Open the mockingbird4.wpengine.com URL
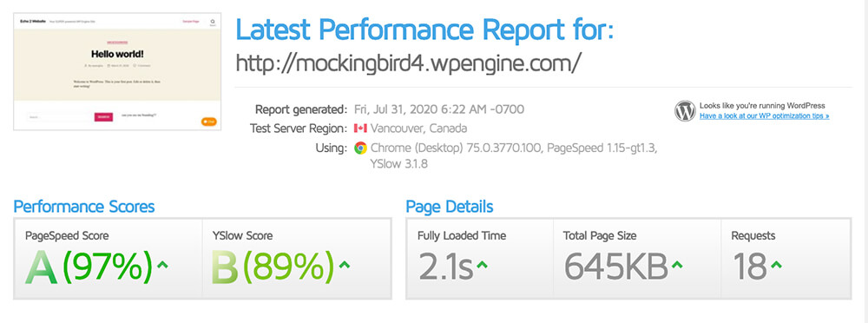The width and height of the screenshot is (868, 323). (x=409, y=63)
